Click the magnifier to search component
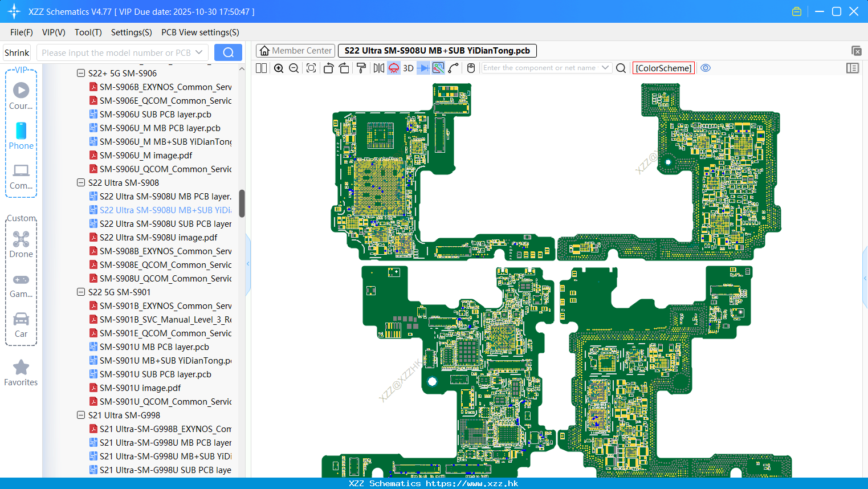This screenshot has height=489, width=868. [x=621, y=68]
